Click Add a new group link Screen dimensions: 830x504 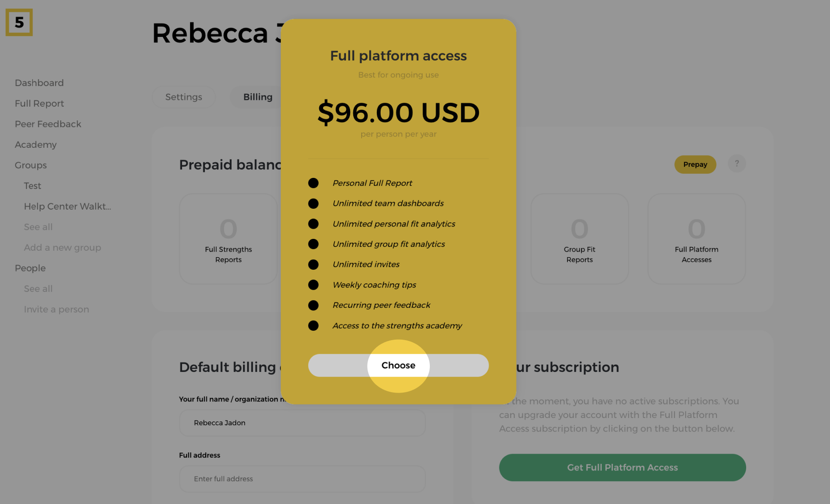click(62, 248)
